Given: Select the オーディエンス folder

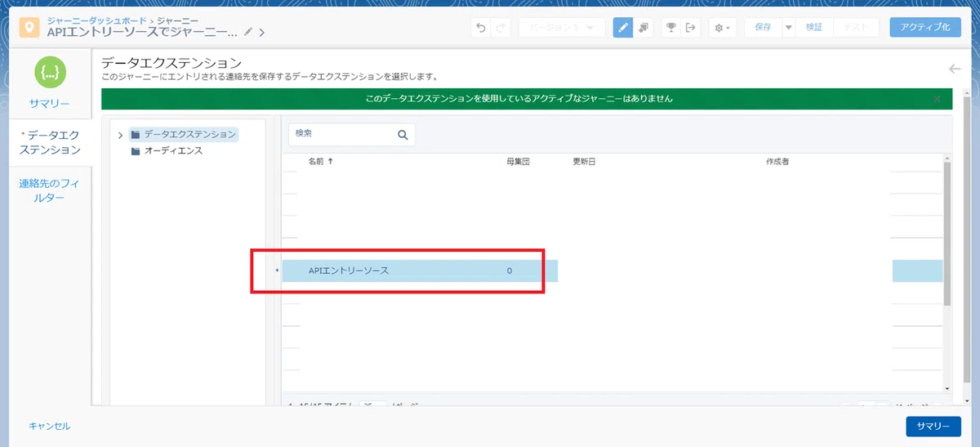Looking at the screenshot, I should (x=167, y=151).
